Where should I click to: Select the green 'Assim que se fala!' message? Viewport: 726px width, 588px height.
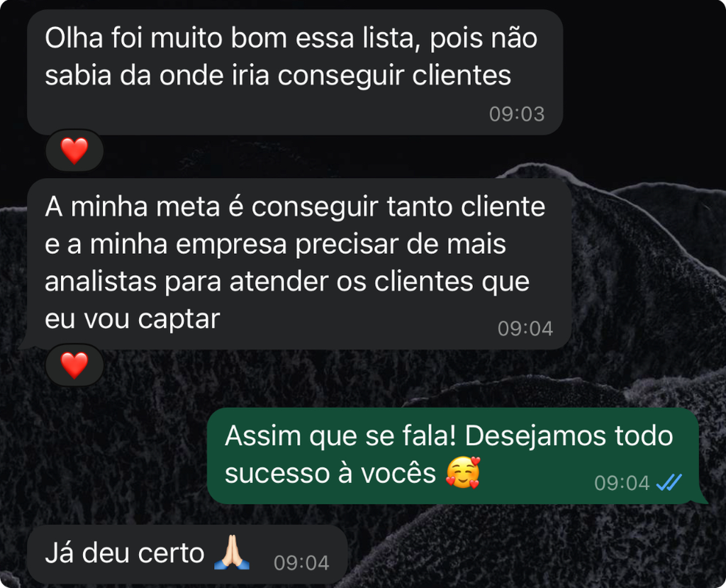[x=456, y=456]
